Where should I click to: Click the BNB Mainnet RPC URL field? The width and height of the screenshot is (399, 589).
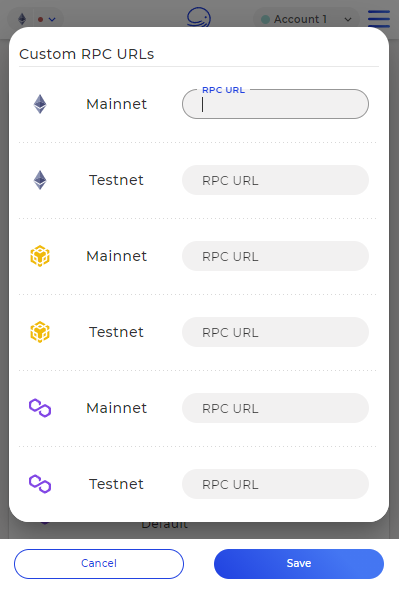pos(275,256)
